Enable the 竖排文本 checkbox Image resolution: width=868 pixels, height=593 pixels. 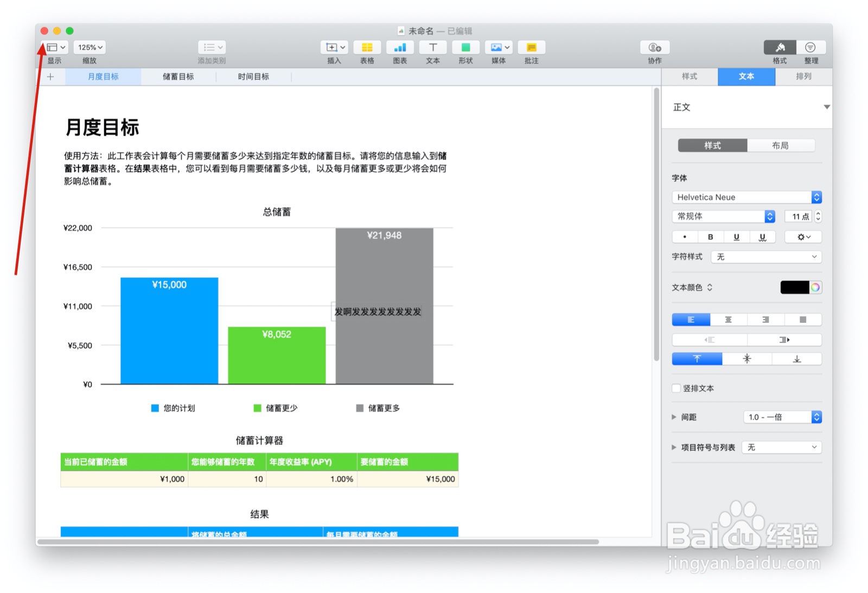(x=676, y=388)
